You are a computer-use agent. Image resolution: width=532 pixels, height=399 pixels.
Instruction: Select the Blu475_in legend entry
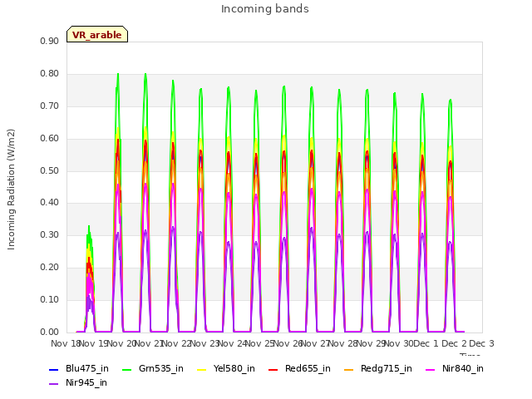79,368
